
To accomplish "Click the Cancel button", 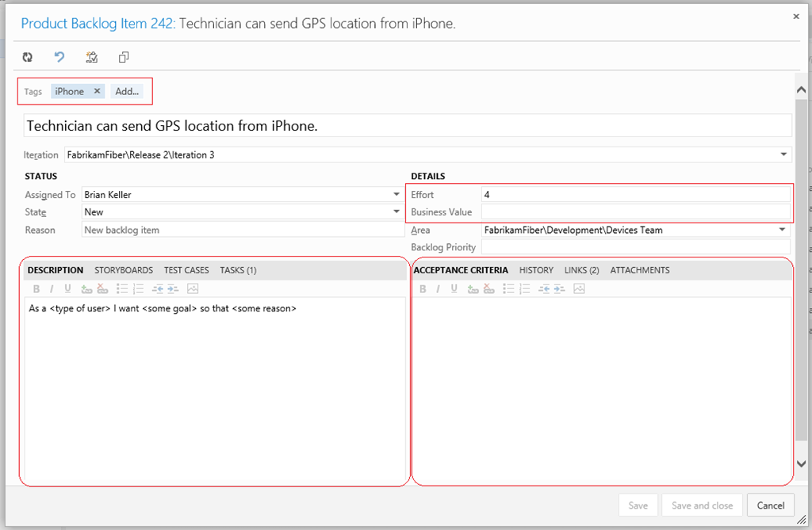I will (770, 505).
